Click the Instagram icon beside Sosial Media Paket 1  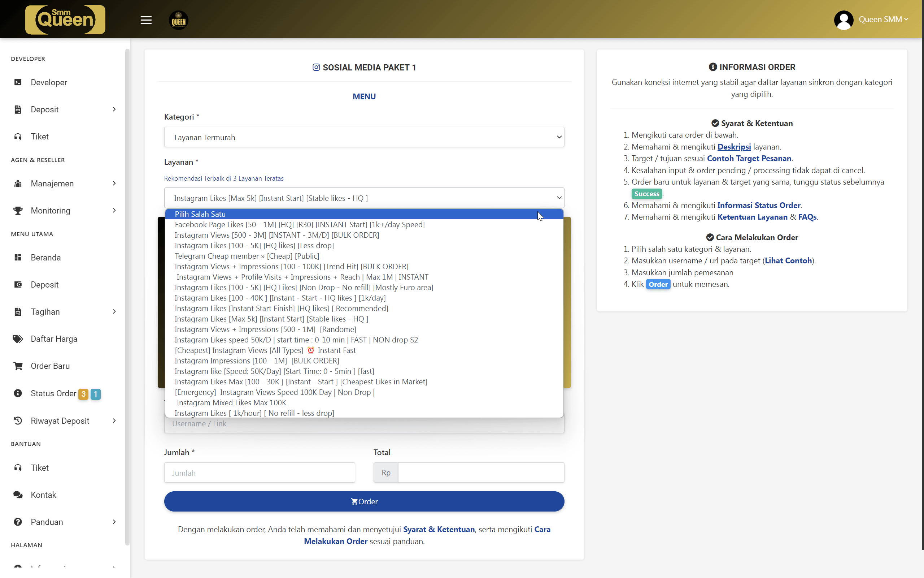(316, 67)
